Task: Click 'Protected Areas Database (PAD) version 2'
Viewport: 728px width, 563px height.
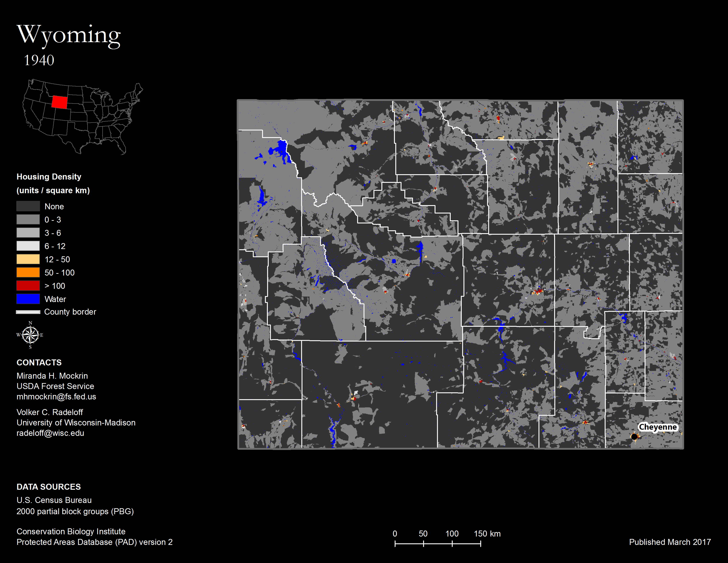Action: click(x=95, y=542)
